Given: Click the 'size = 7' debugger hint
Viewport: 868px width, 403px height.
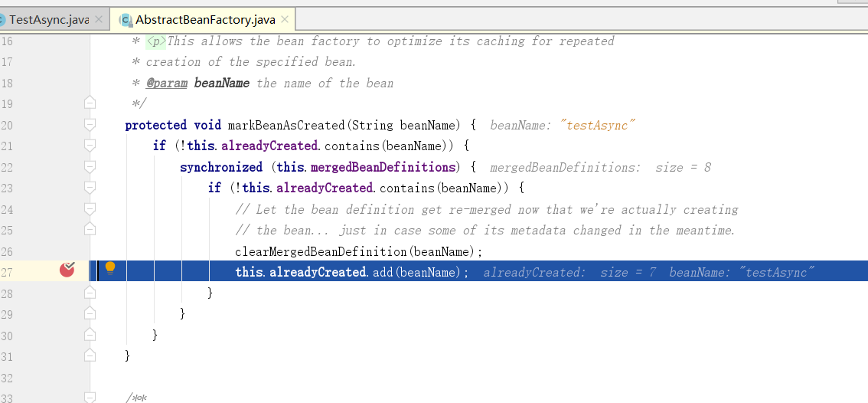Looking at the screenshot, I should click(628, 272).
